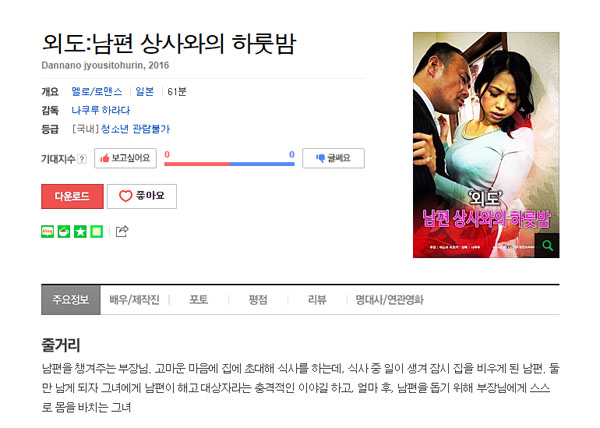Open the share arrow icon
600x428 pixels.
coord(122,231)
